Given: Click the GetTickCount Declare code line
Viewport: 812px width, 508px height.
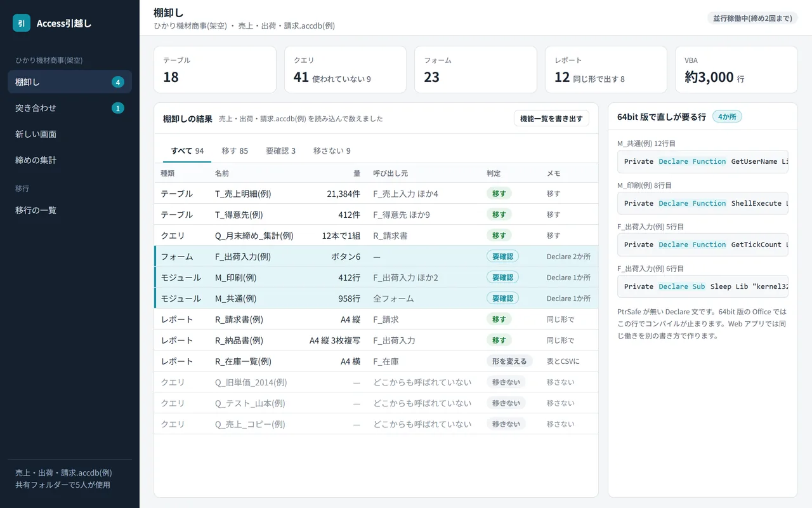Looking at the screenshot, I should click(x=703, y=244).
